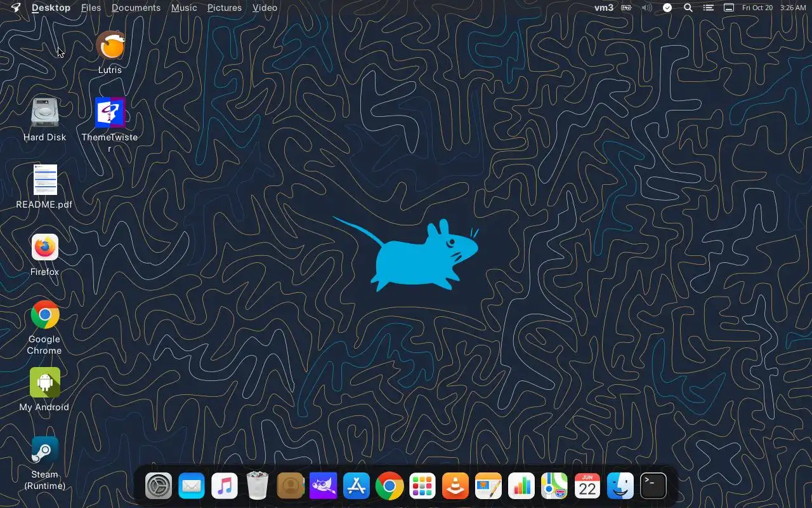Open the Trash in the dock
Viewport: 812px width, 508px height.
tap(258, 487)
